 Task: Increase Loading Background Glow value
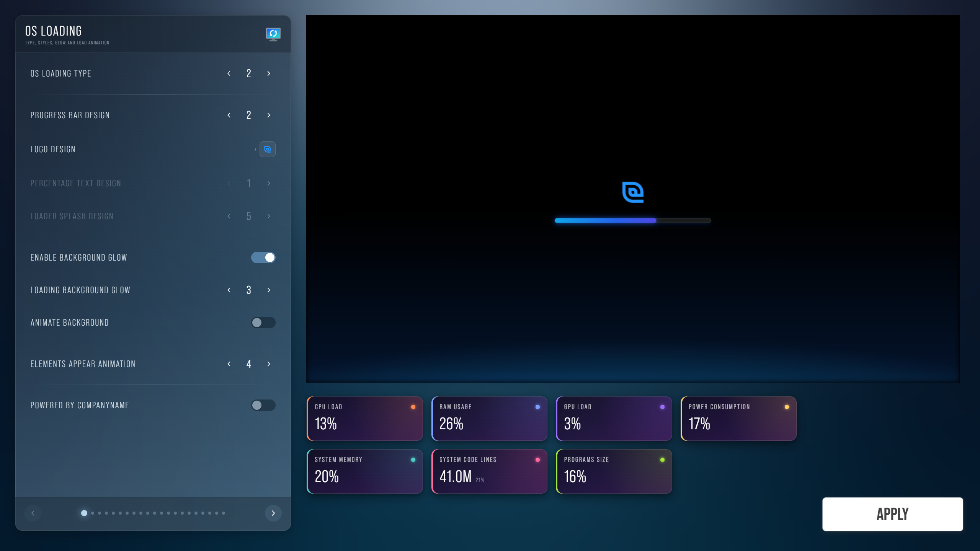269,290
